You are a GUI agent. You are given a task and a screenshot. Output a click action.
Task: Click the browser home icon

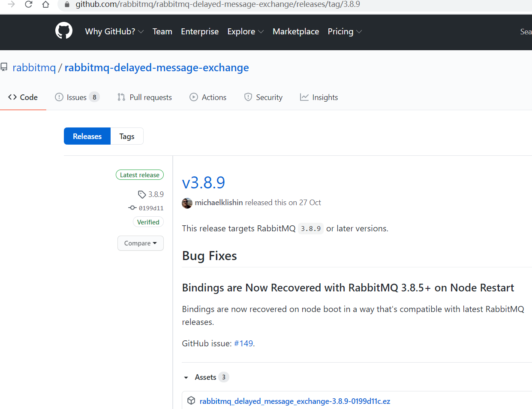click(45, 4)
